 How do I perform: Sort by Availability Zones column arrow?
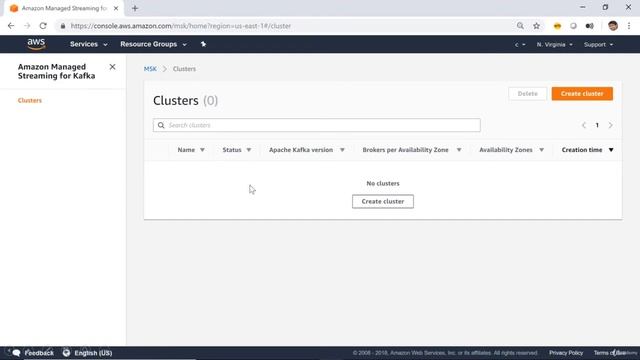[x=541, y=150]
